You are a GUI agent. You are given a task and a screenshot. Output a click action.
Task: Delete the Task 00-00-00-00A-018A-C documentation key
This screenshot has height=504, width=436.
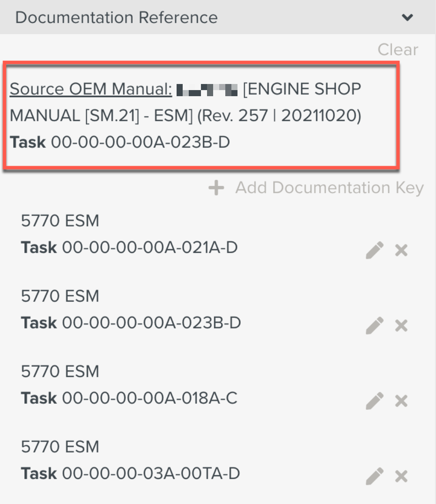coord(401,401)
